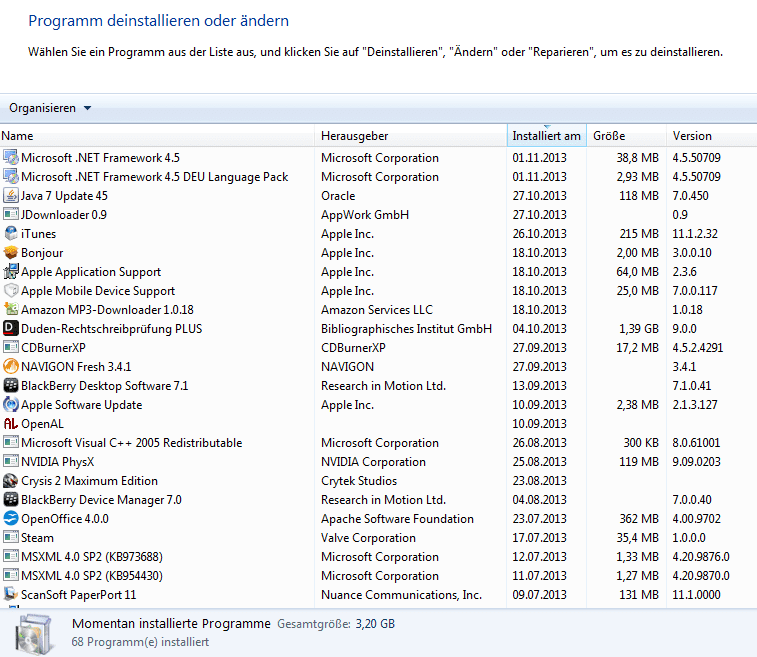Screen dimensions: 757x657
Task: Click the BlackBerry Device Manager 7.0 icon
Action: [11, 499]
